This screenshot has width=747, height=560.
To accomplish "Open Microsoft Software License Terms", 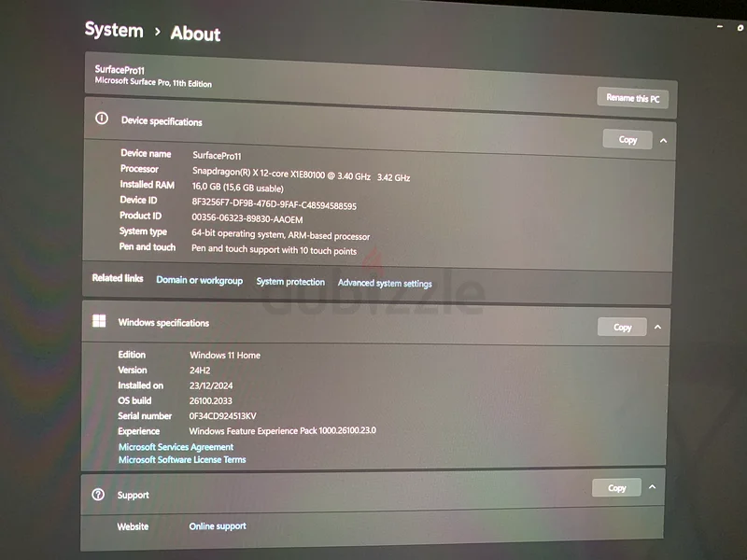I will click(x=182, y=459).
